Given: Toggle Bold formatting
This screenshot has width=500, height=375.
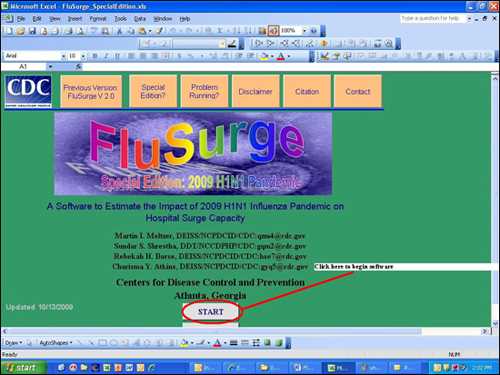Looking at the screenshot, I should [95, 56].
